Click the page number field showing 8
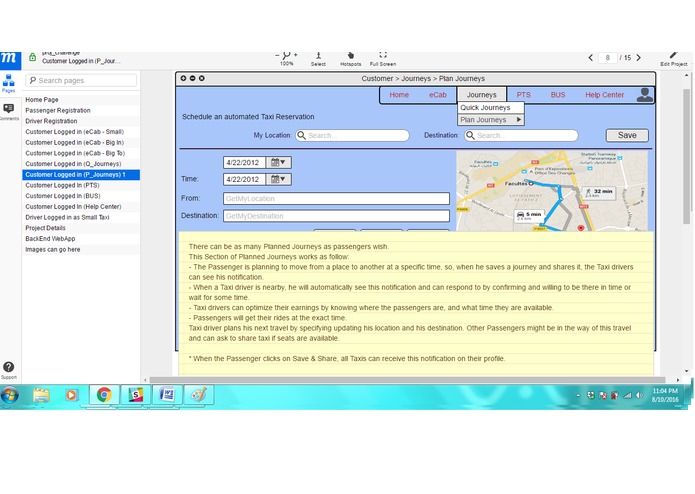Image resolution: width=695 pixels, height=494 pixels. [608, 58]
